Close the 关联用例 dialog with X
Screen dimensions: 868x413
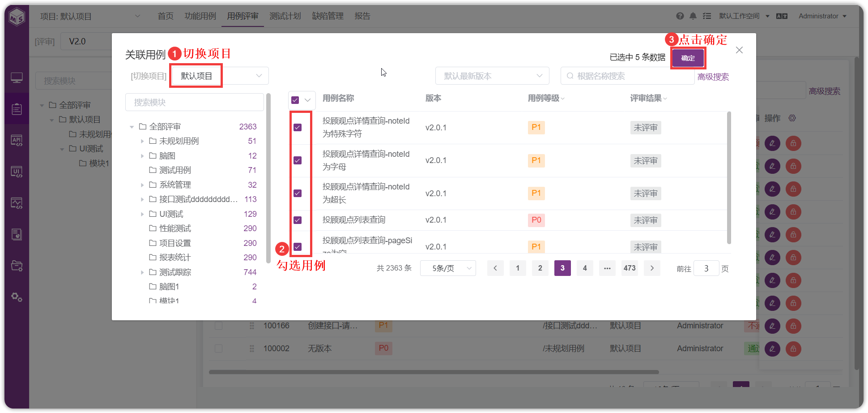tap(739, 50)
